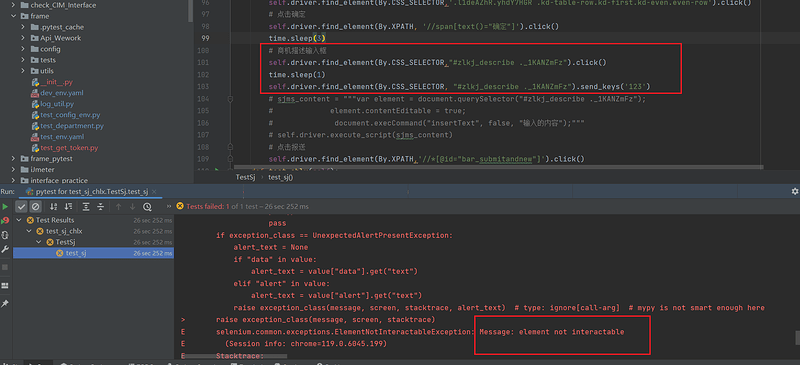Toggle Show Ignored tests filter
The width and height of the screenshot is (800, 365).
pyautogui.click(x=35, y=207)
